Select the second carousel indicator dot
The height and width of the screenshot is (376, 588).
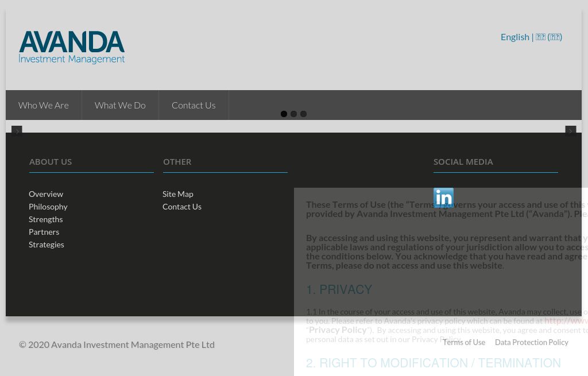pyautogui.click(x=293, y=114)
